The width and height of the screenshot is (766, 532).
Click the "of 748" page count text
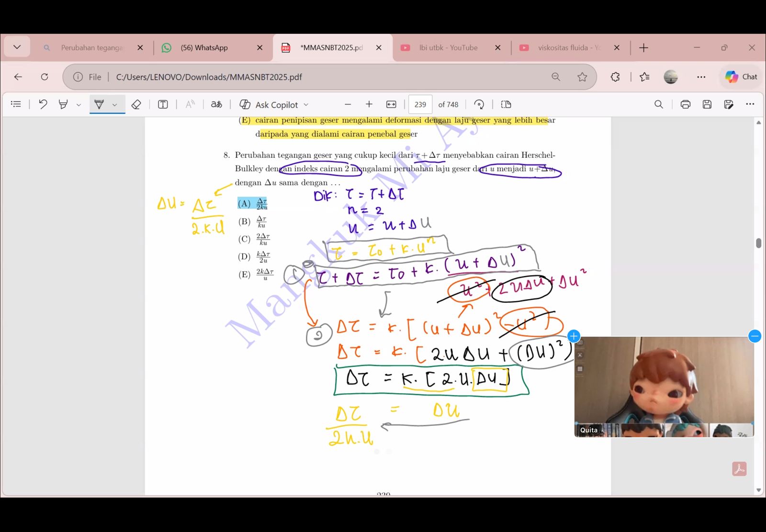[448, 104]
